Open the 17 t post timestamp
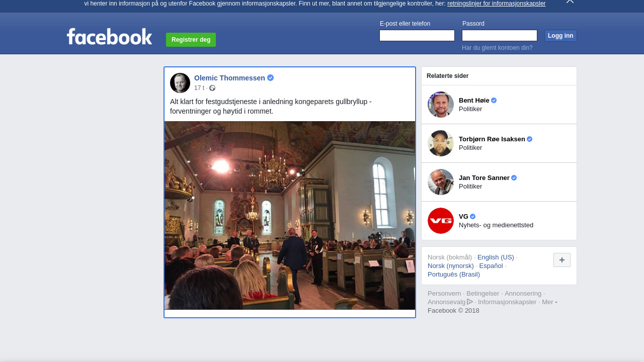Screen dimensions: 644x362 point(199,88)
